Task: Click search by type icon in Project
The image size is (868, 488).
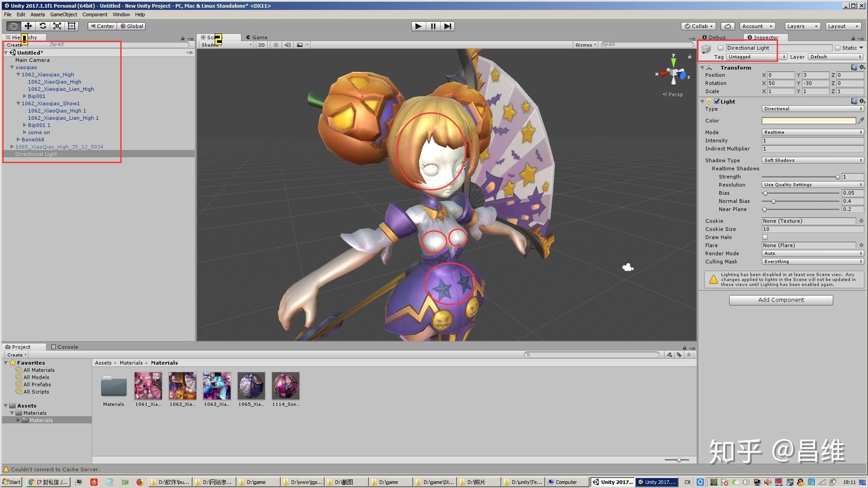Action: coord(669,355)
